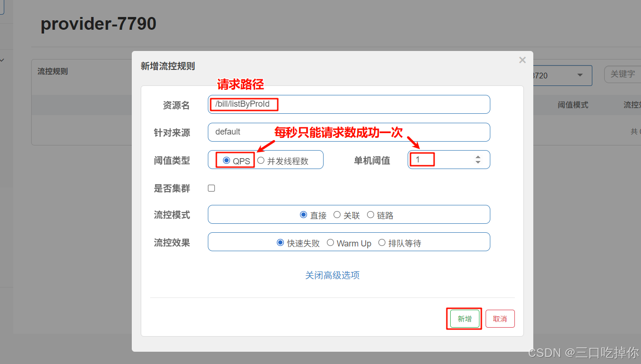This screenshot has height=364, width=641.
Task: Toggle the 是否集群 checkbox
Action: point(212,188)
